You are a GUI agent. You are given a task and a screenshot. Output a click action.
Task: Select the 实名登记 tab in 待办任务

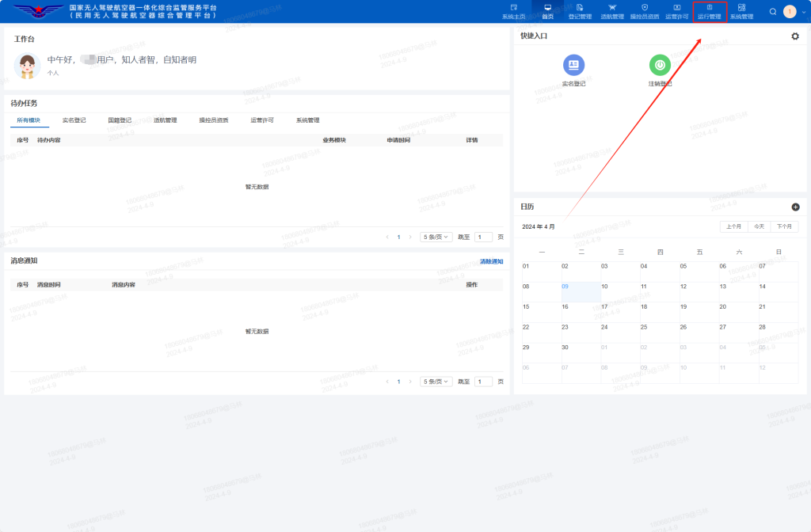tap(74, 120)
